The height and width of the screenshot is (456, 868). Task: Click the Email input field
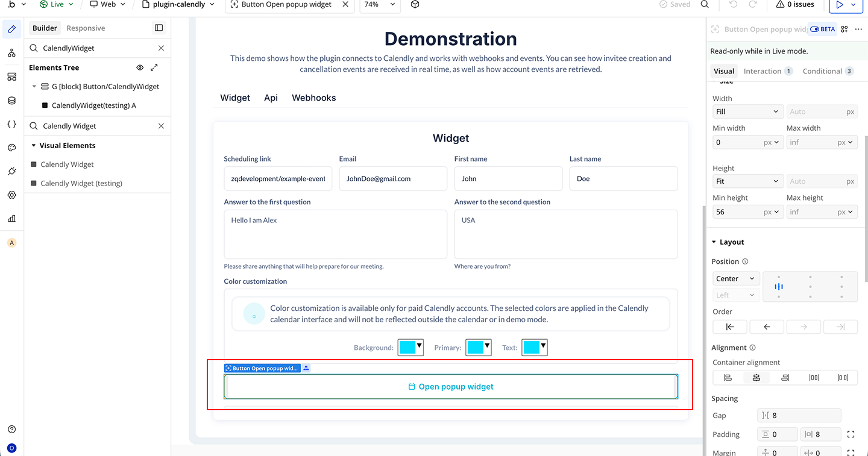point(393,179)
